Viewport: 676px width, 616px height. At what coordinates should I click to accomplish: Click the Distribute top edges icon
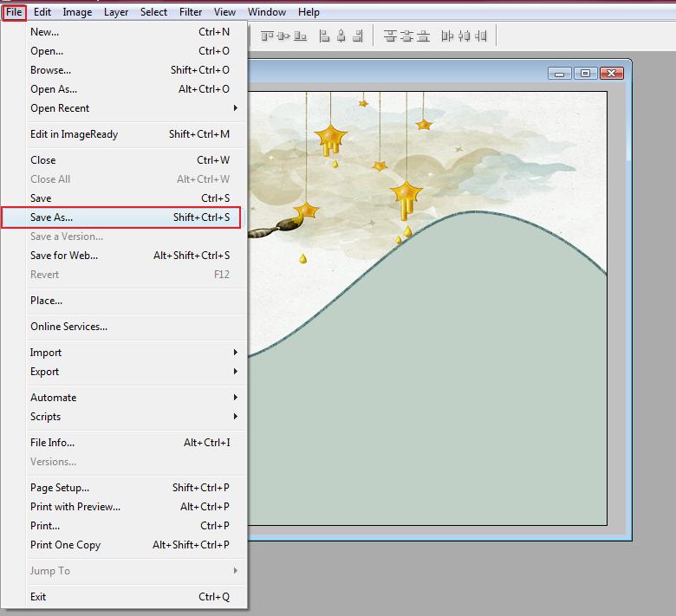(x=390, y=36)
